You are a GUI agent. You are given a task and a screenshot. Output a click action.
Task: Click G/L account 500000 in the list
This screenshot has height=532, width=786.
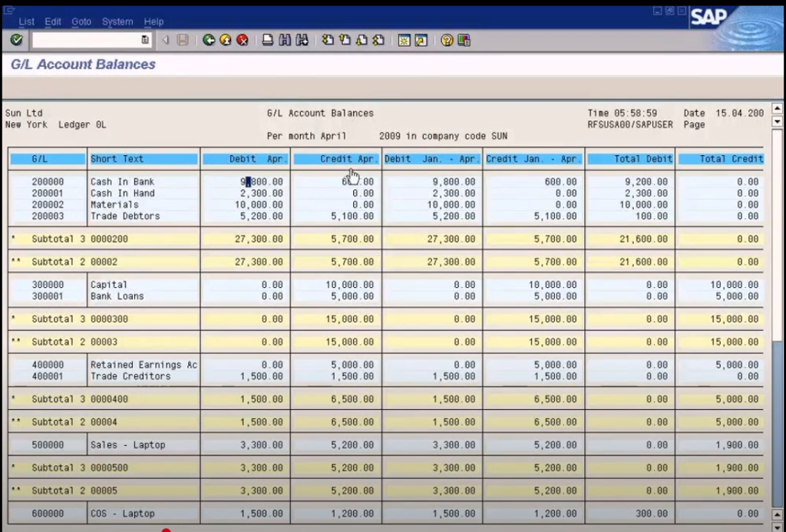click(48, 445)
